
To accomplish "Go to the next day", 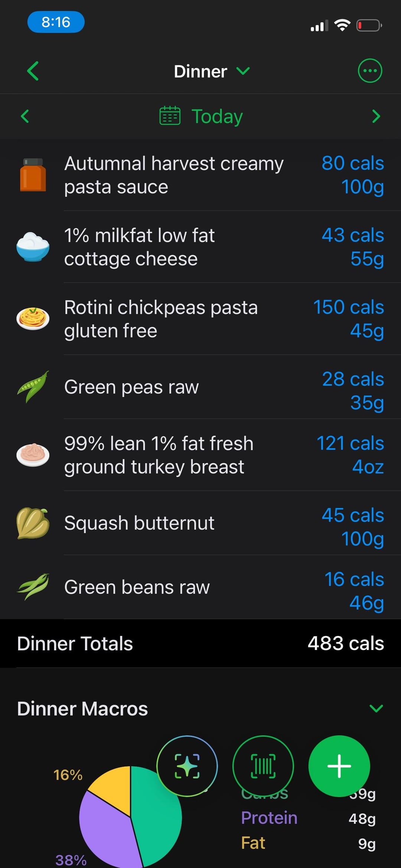I will click(x=376, y=116).
